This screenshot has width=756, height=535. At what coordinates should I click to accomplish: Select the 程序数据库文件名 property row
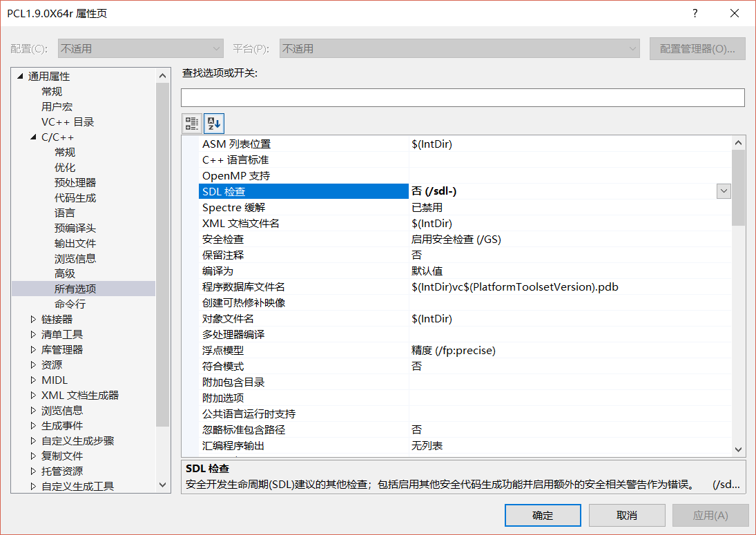pyautogui.click(x=465, y=286)
